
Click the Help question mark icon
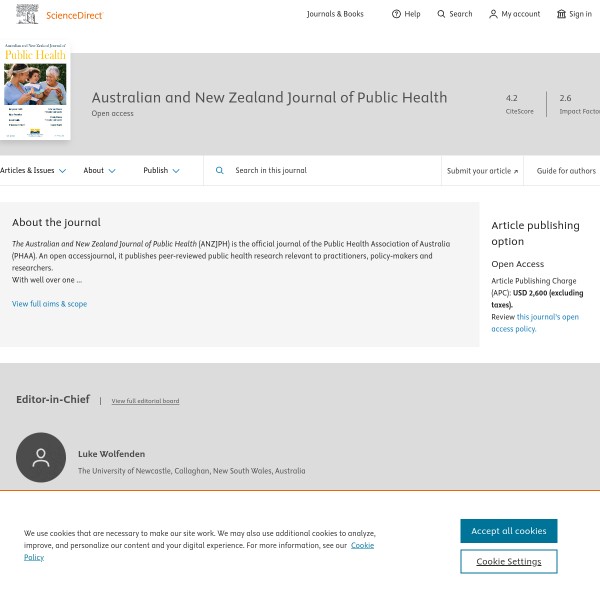click(396, 14)
